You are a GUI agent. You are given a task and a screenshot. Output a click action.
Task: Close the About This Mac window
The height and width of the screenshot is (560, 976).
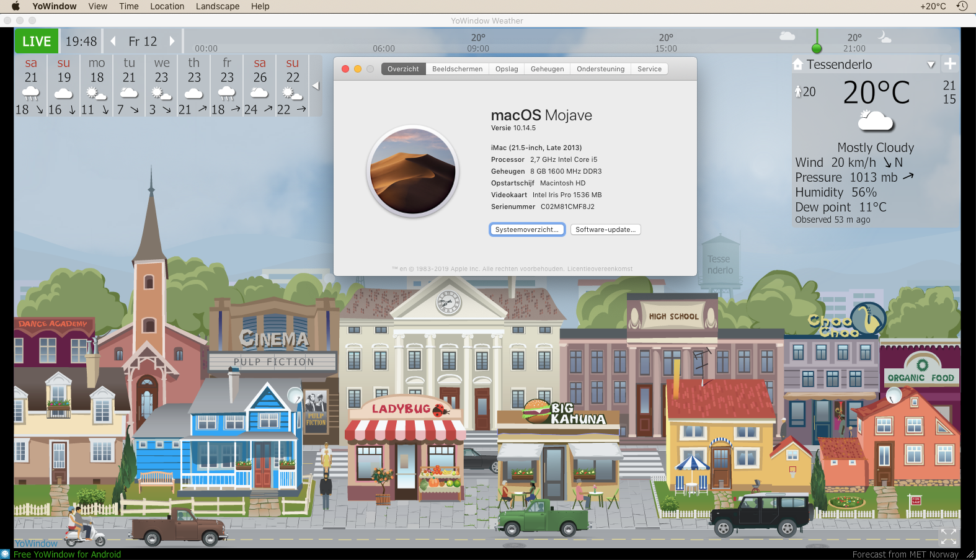(345, 69)
